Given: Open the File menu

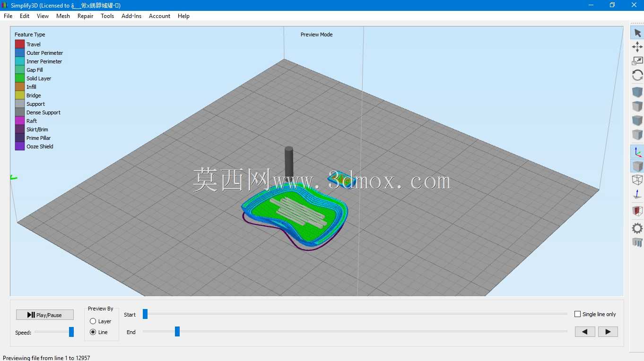Looking at the screenshot, I should tap(8, 16).
